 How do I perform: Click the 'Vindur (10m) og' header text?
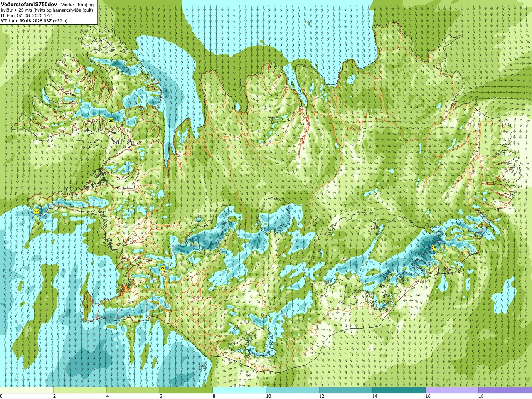(77, 4)
